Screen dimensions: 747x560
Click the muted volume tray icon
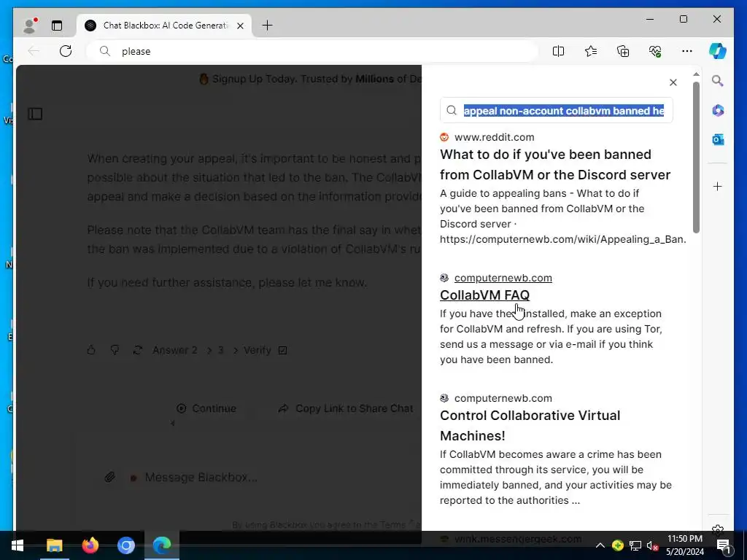653,545
